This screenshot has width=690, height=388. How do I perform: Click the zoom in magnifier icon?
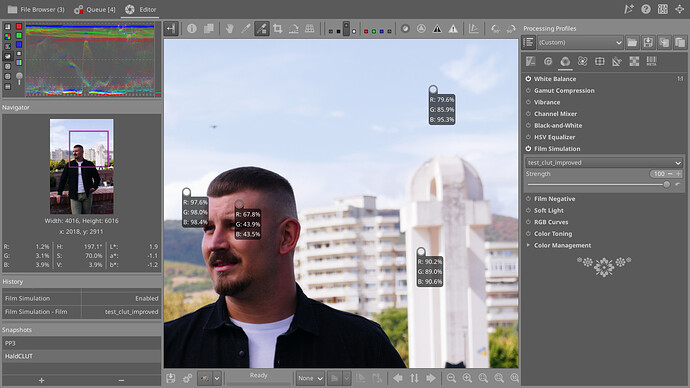pyautogui.click(x=467, y=378)
